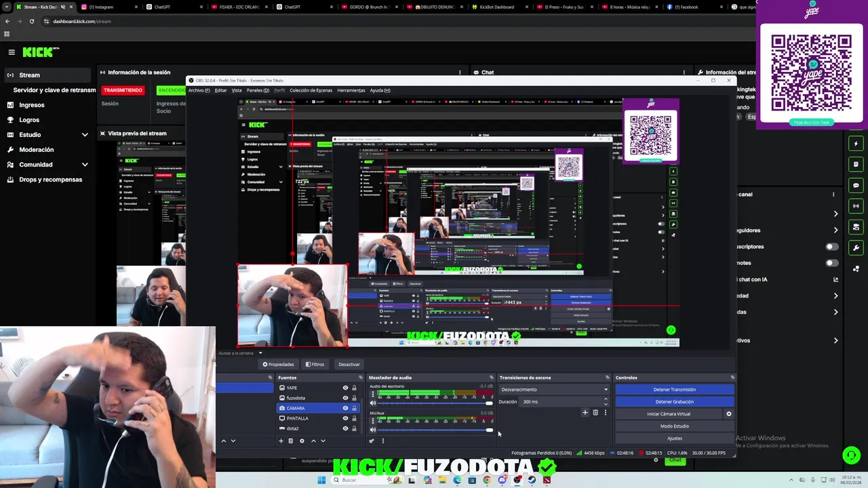Toggle the emotes switch
The height and width of the screenshot is (488, 868).
(831, 263)
